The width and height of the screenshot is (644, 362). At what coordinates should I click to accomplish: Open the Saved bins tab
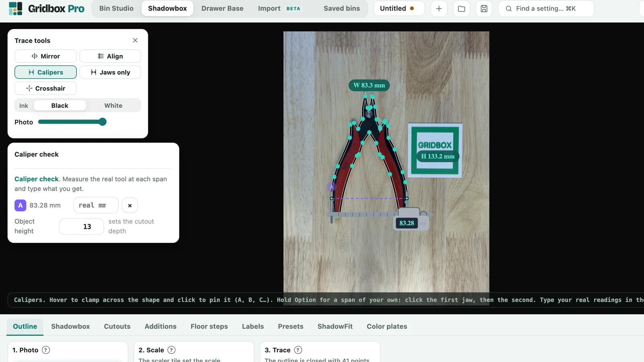(x=342, y=8)
